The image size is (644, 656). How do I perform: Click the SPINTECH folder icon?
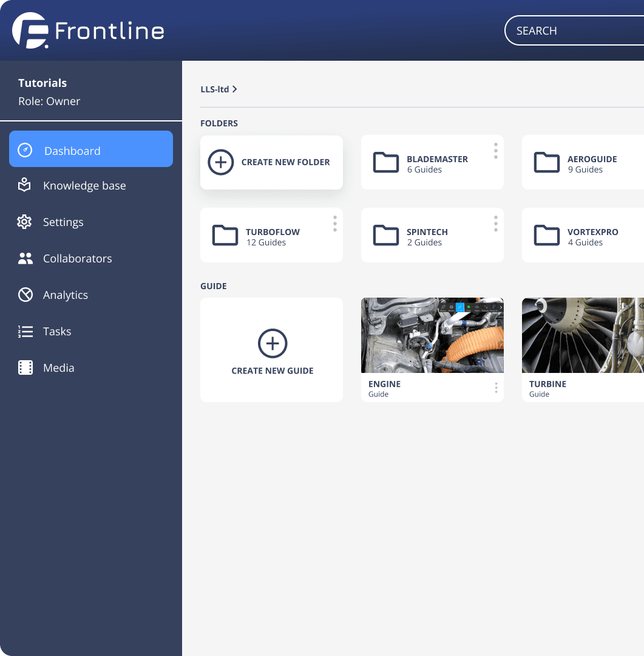click(x=385, y=235)
